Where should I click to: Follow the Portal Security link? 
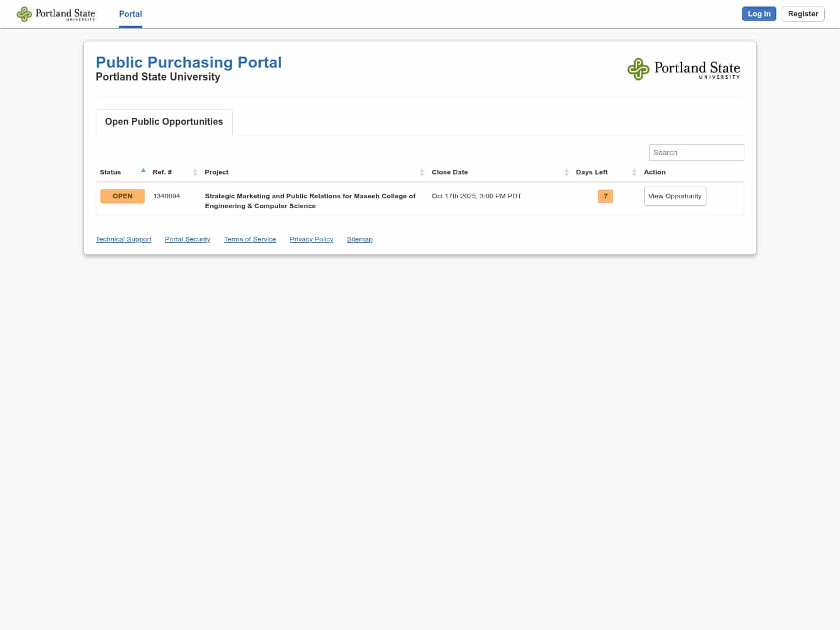pyautogui.click(x=187, y=239)
